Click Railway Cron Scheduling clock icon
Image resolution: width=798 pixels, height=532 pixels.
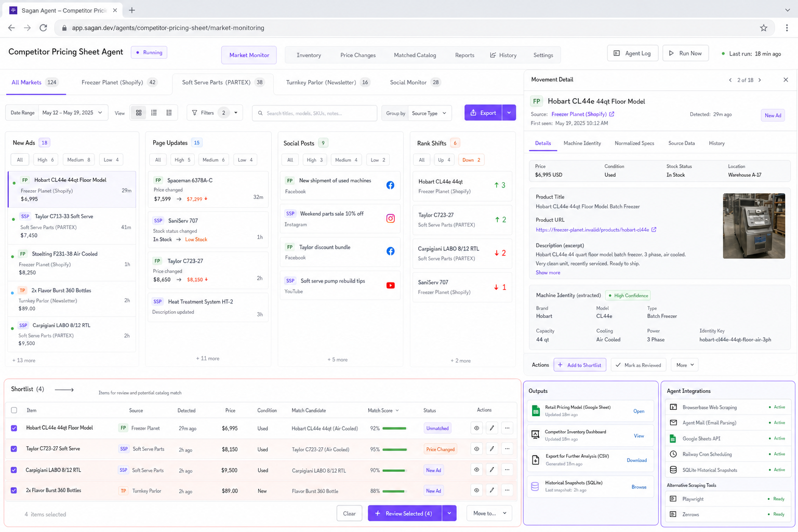pyautogui.click(x=673, y=454)
